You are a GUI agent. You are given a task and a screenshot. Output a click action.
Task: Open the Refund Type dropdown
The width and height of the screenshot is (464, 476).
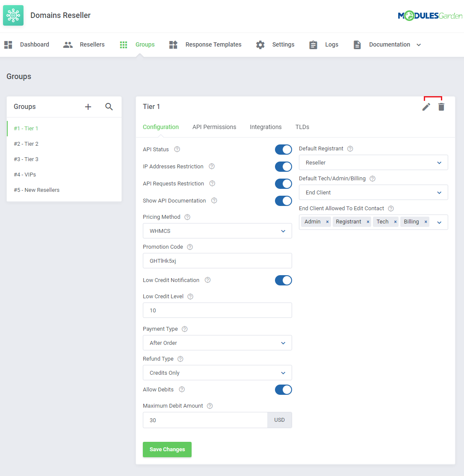tap(217, 373)
